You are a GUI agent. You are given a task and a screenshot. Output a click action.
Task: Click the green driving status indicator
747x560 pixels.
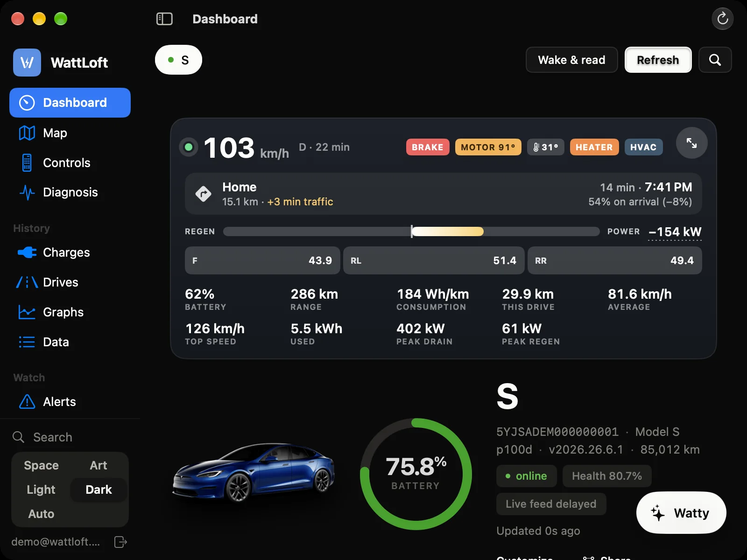(x=189, y=147)
